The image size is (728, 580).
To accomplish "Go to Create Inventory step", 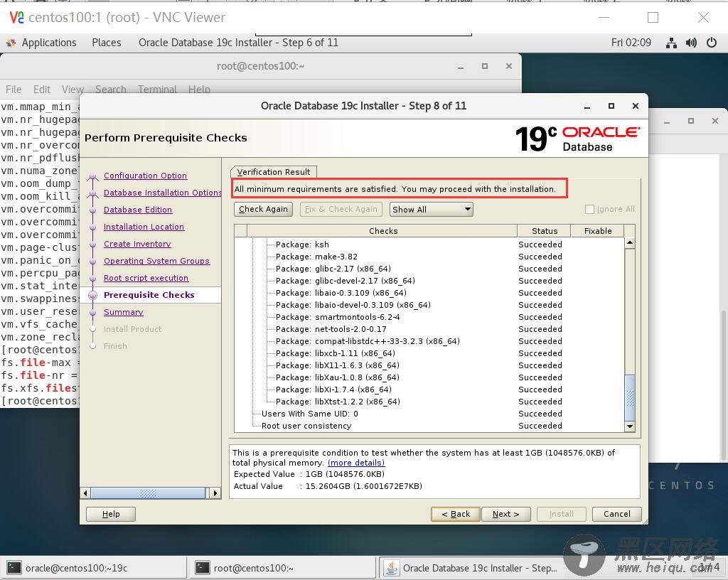I will pos(137,244).
